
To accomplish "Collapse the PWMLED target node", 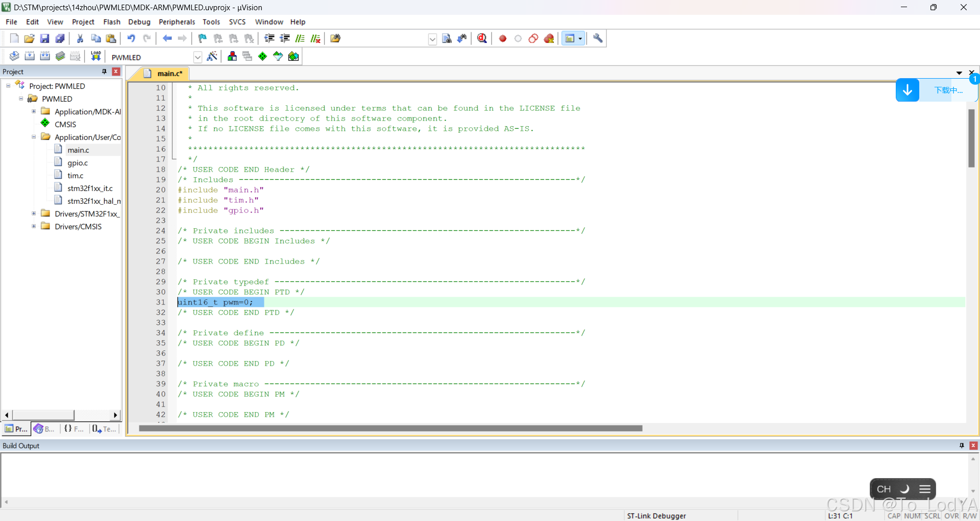I will pyautogui.click(x=21, y=99).
